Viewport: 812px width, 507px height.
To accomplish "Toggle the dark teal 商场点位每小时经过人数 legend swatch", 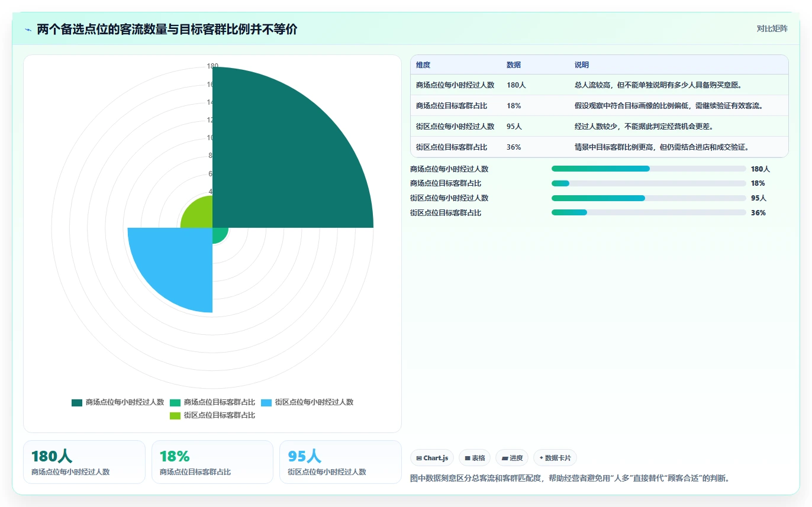I will [x=77, y=403].
